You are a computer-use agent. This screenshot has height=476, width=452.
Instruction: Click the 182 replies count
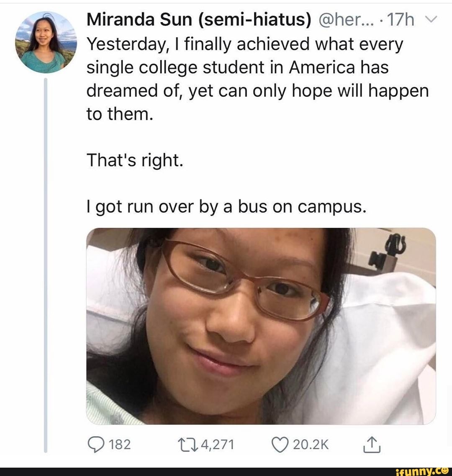[120, 445]
